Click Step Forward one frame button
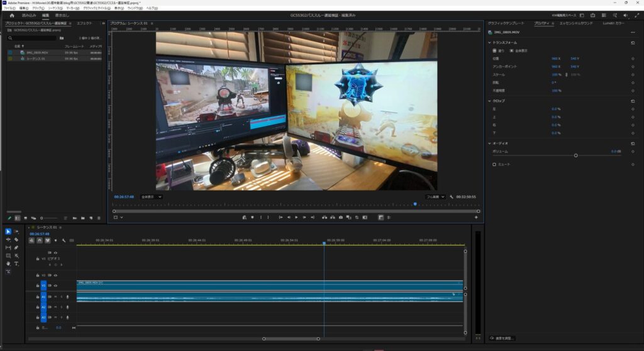The image size is (644, 351). click(304, 218)
